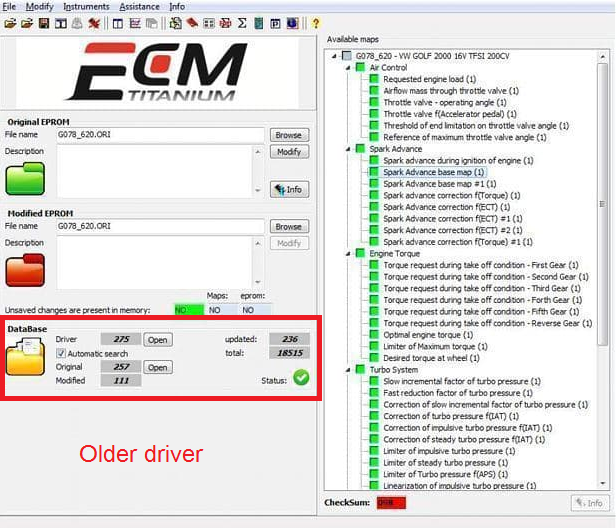Open the Instruments menu
This screenshot has height=528, width=616.
[86, 6]
